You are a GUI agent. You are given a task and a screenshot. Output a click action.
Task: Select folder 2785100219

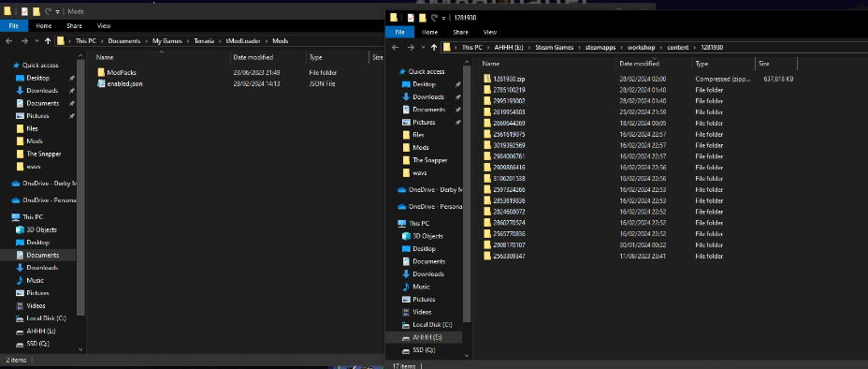(x=509, y=90)
